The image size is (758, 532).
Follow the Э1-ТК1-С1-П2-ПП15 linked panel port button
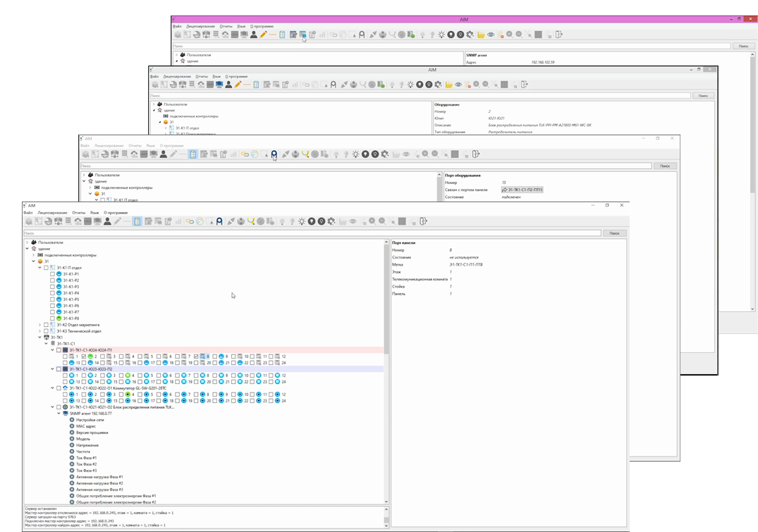[x=522, y=190]
